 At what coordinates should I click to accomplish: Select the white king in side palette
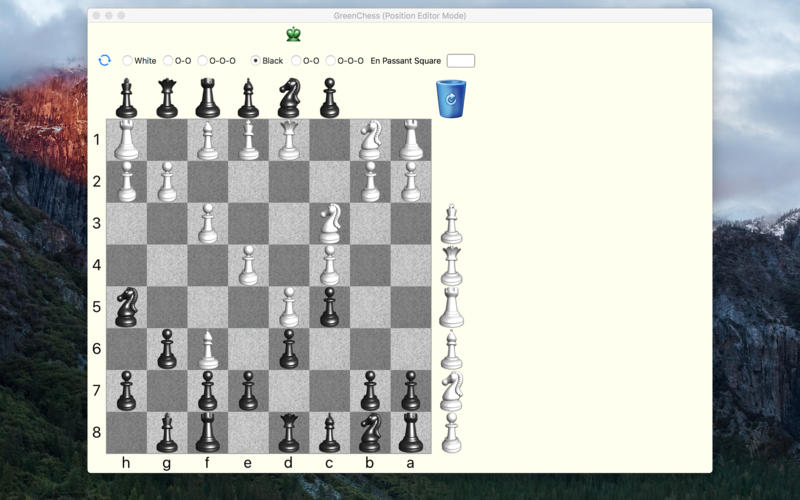point(452,224)
